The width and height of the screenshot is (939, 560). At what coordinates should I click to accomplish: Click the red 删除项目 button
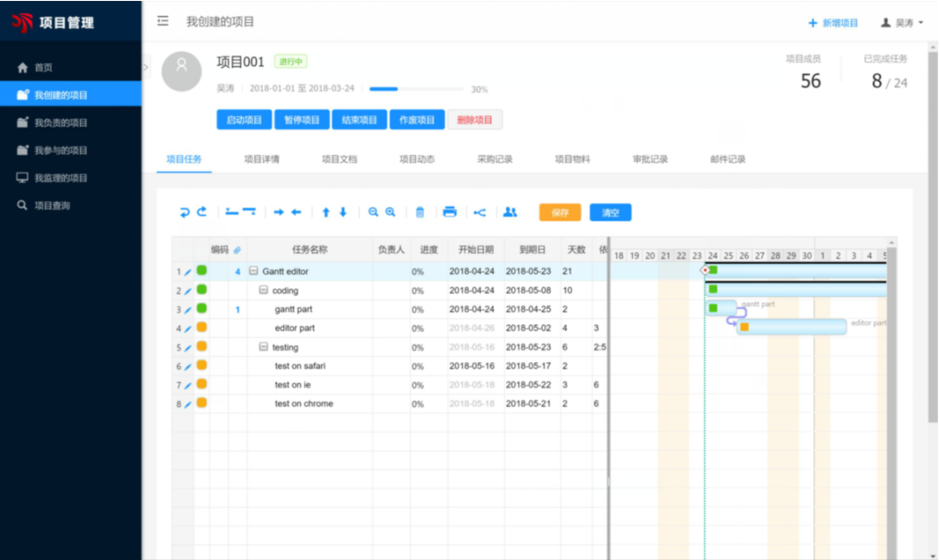pos(475,120)
